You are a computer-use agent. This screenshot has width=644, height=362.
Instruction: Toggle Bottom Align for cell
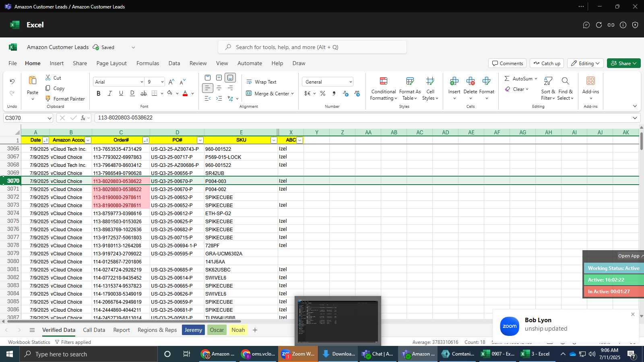[230, 78]
